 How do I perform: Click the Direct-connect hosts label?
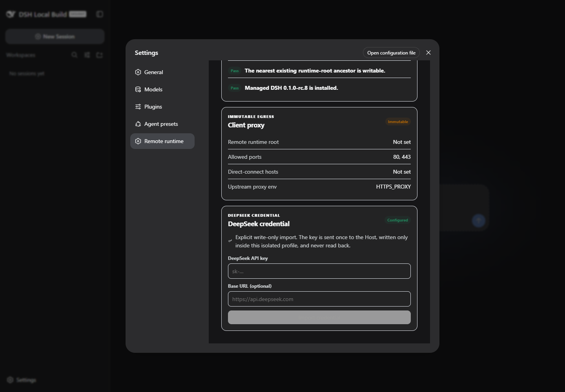tap(253, 172)
